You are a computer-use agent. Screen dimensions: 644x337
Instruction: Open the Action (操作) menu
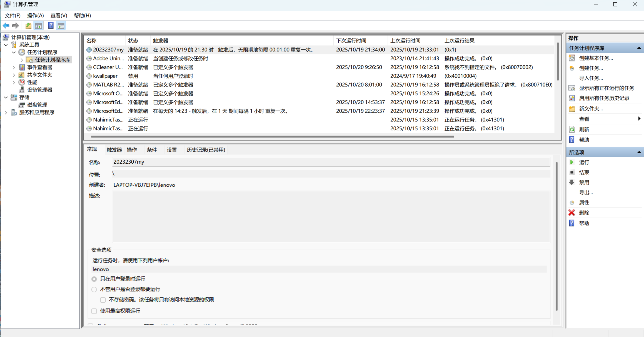(x=35, y=16)
